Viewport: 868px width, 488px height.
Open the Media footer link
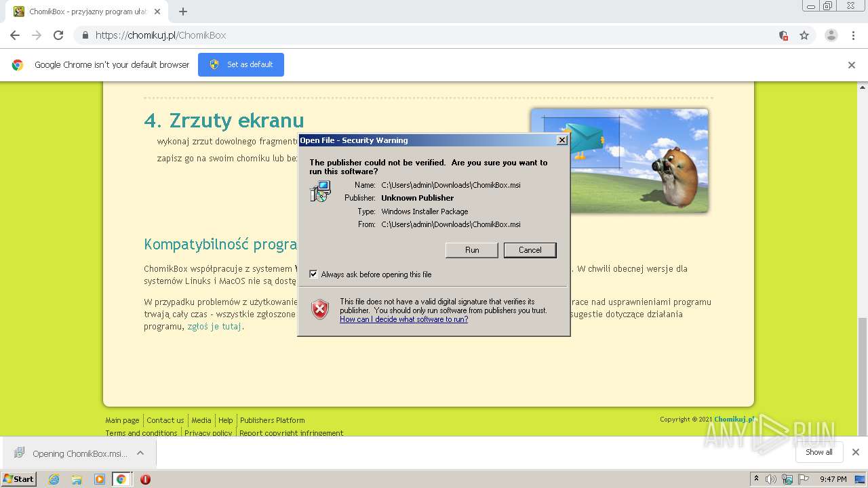click(x=201, y=420)
